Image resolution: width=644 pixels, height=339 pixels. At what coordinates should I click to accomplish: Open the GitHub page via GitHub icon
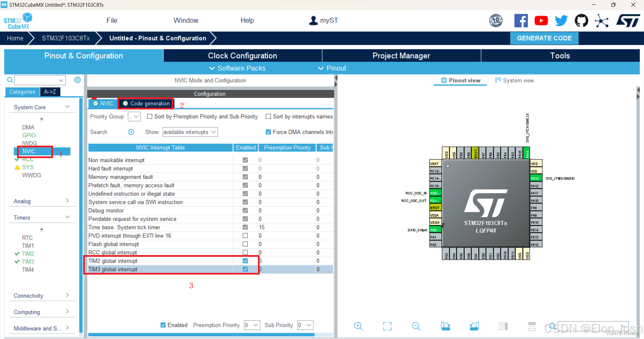click(x=581, y=20)
